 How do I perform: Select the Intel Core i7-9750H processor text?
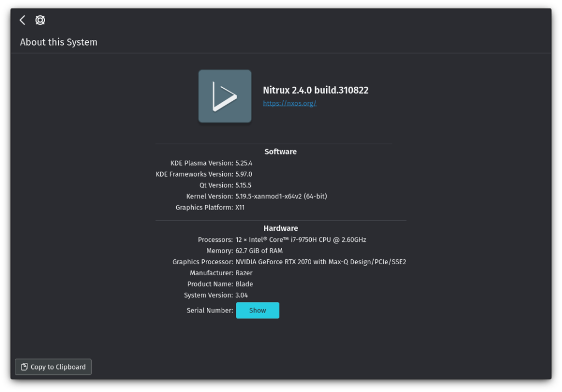click(301, 240)
